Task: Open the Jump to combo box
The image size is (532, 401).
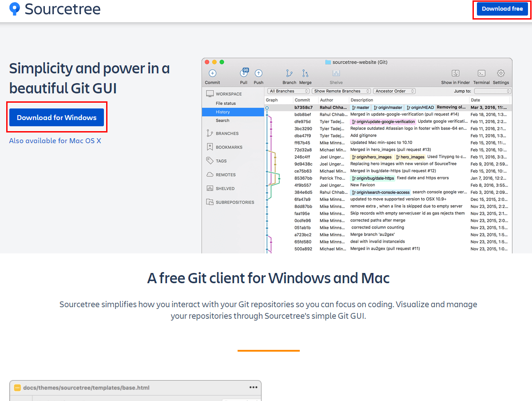Action: coord(492,91)
